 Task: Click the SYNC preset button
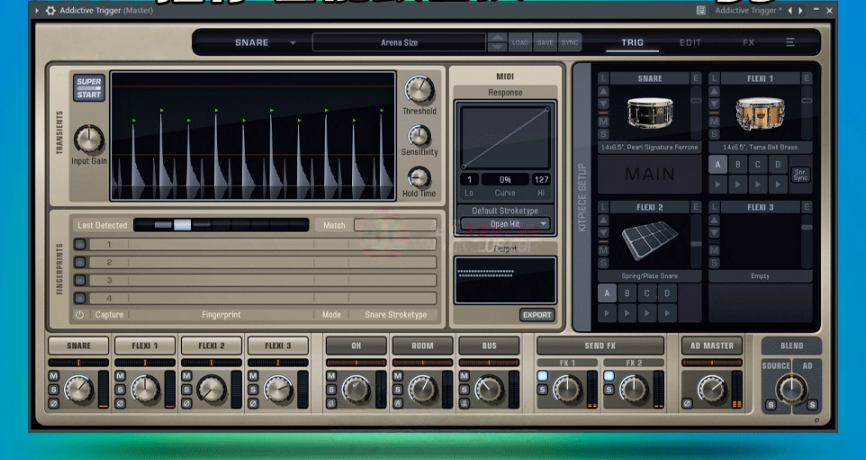(x=569, y=43)
